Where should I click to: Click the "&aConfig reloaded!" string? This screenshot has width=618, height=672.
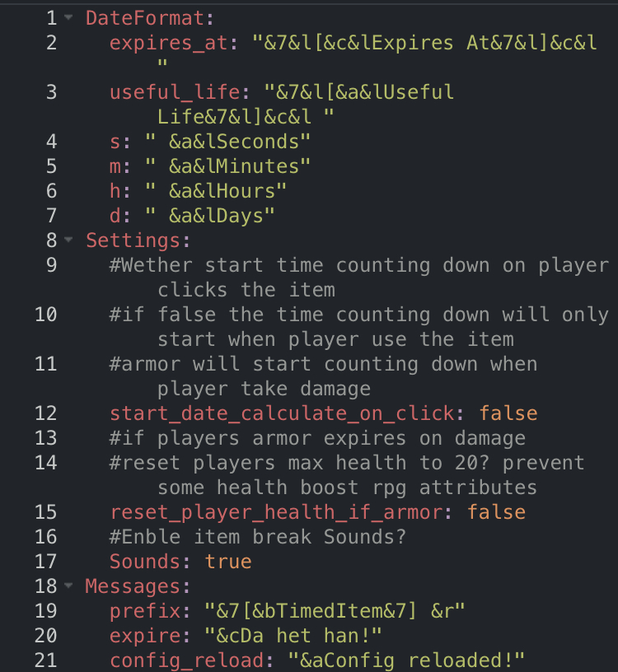click(407, 660)
